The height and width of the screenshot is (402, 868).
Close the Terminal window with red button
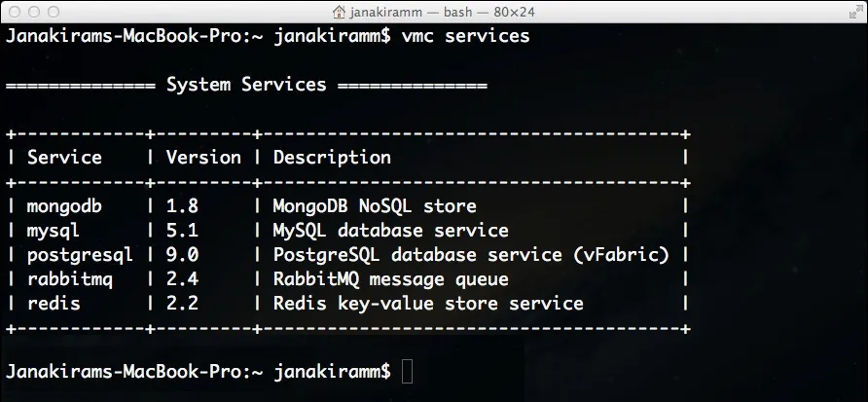tap(15, 12)
